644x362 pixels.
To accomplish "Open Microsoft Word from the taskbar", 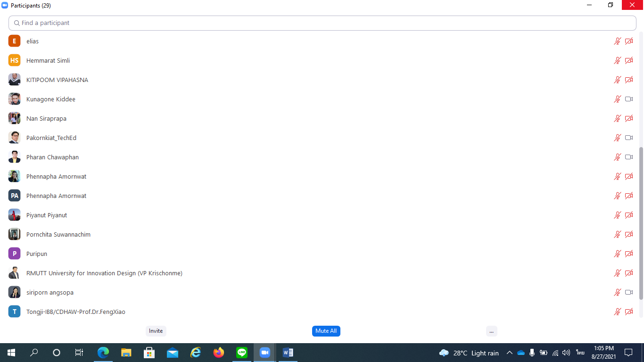I will (288, 353).
